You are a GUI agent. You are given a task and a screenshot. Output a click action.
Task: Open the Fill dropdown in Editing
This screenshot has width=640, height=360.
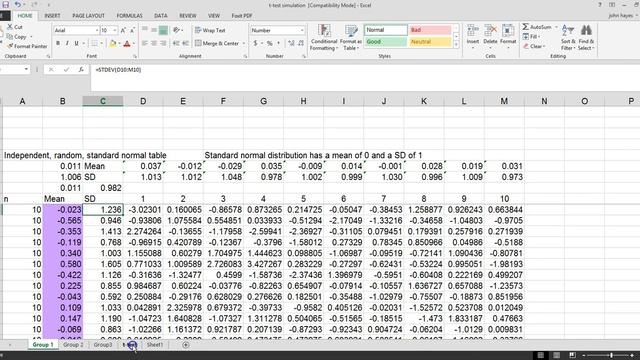(532, 37)
